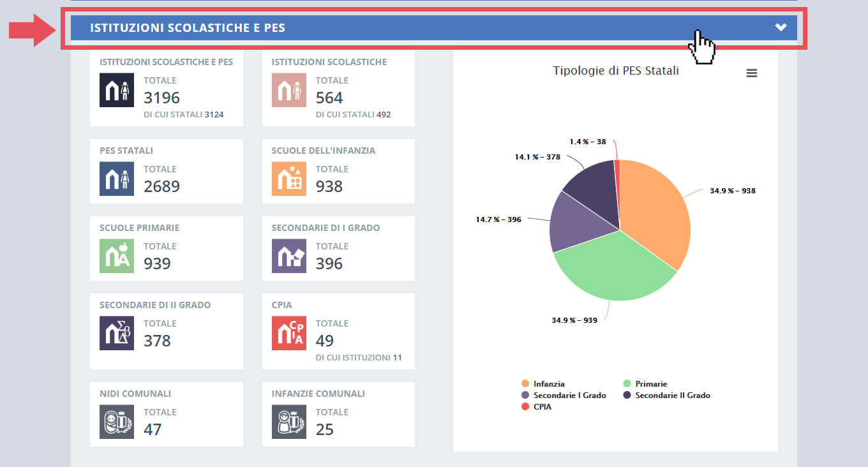Click the PES Statali card heading

click(126, 151)
